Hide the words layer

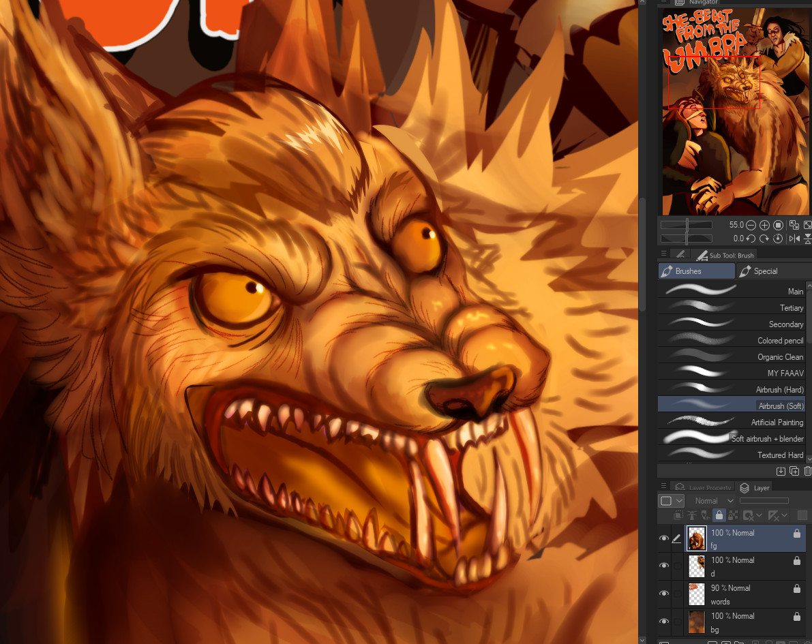pos(663,594)
